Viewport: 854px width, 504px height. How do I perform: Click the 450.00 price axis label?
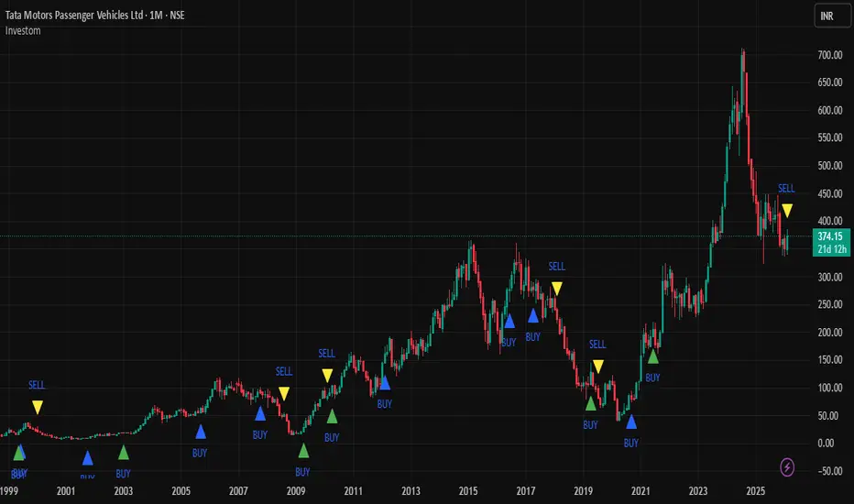pos(829,193)
